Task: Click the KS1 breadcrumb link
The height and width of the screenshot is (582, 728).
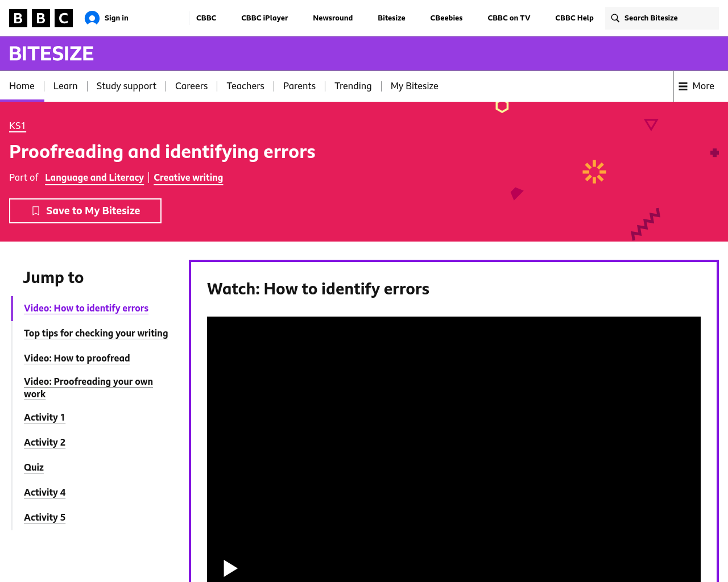Action: pos(17,126)
